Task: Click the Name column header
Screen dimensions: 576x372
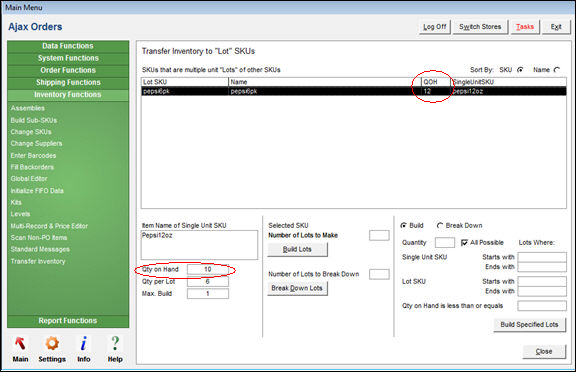Action: [x=325, y=82]
